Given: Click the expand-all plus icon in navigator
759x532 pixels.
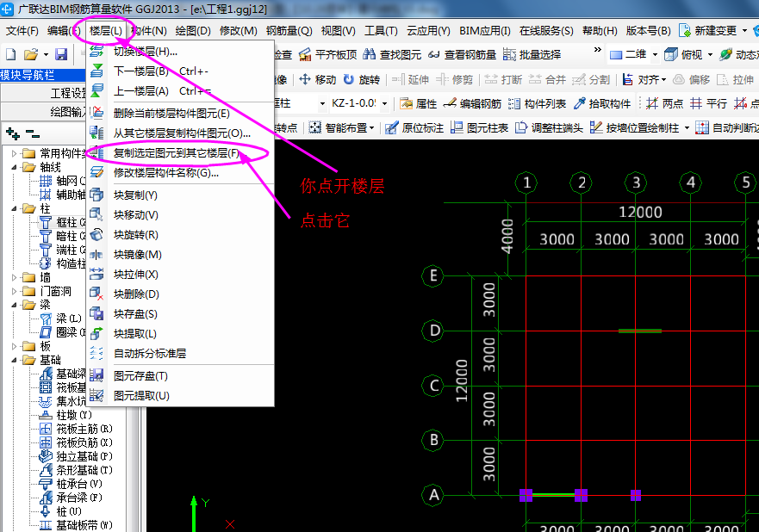Looking at the screenshot, I should [13, 133].
